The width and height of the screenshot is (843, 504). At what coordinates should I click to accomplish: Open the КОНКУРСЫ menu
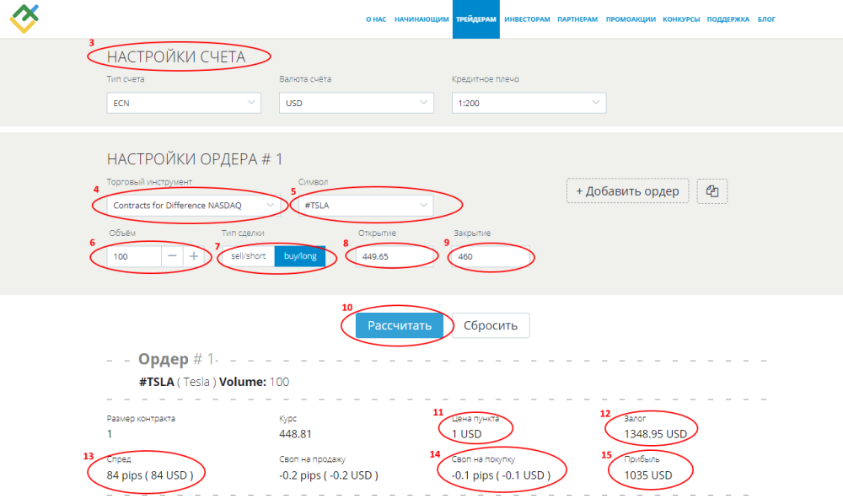click(x=681, y=19)
